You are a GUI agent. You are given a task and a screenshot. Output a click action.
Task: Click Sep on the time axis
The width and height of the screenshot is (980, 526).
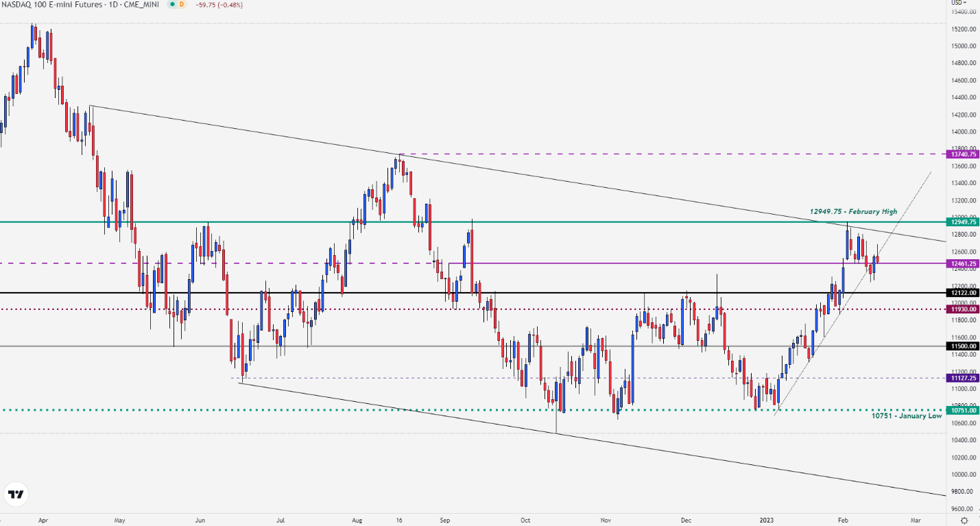[x=446, y=521]
